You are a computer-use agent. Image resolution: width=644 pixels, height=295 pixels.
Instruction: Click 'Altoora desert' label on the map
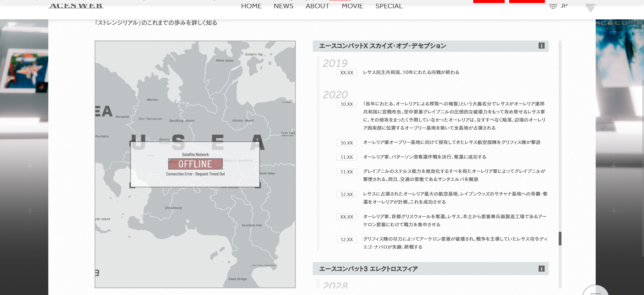(243, 121)
